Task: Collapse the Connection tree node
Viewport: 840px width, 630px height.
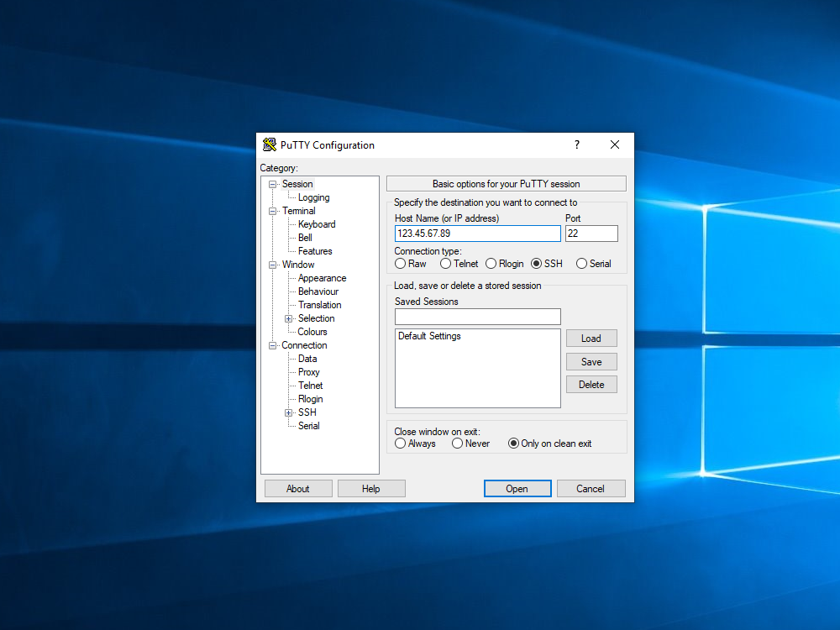Action: point(273,345)
